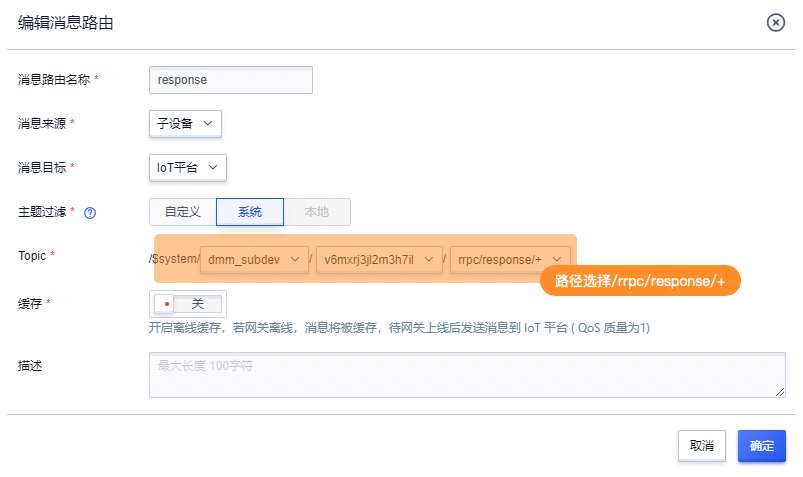The height and width of the screenshot is (477, 803).
Task: Click the 缓存 label
Action: click(30, 304)
